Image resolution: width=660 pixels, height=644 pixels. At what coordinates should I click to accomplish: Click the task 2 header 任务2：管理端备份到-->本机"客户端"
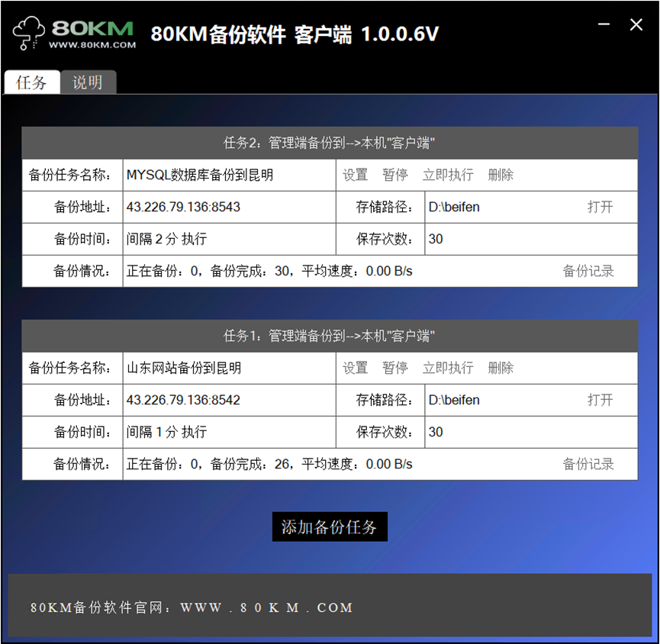coord(330,143)
